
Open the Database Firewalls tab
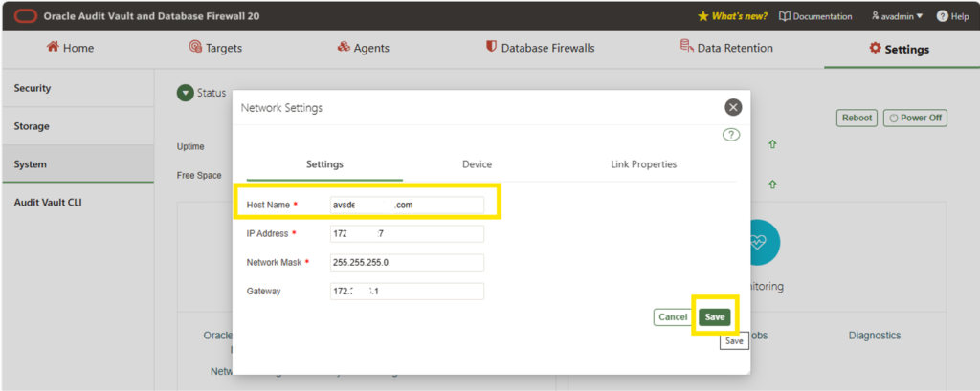pos(540,48)
